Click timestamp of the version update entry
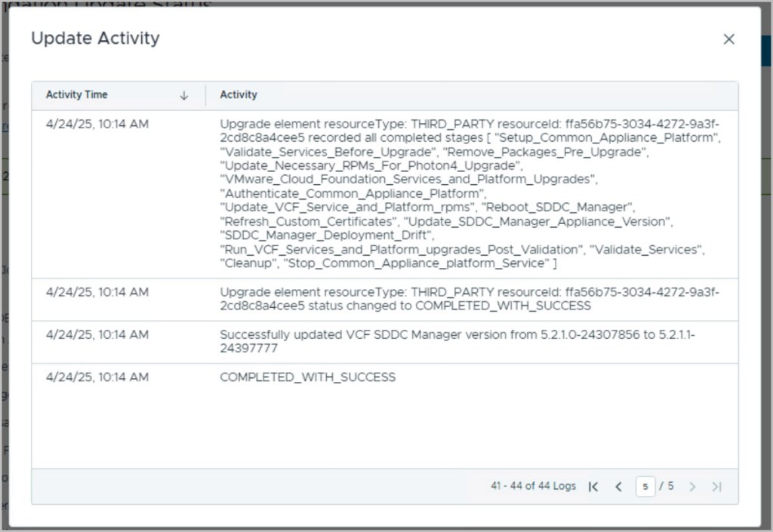 tap(97, 334)
